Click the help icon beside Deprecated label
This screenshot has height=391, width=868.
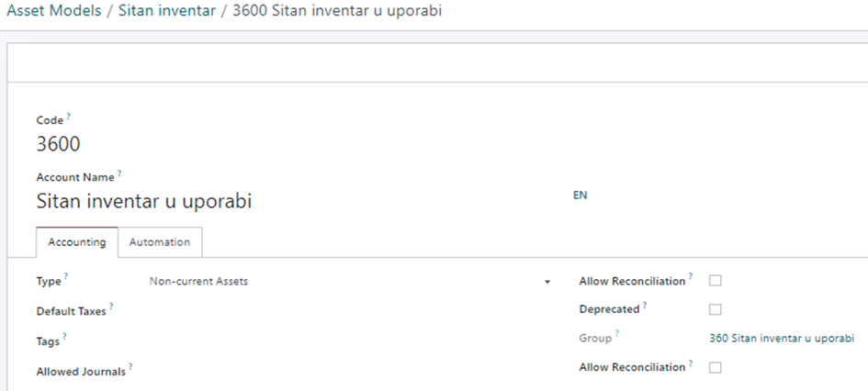click(645, 306)
